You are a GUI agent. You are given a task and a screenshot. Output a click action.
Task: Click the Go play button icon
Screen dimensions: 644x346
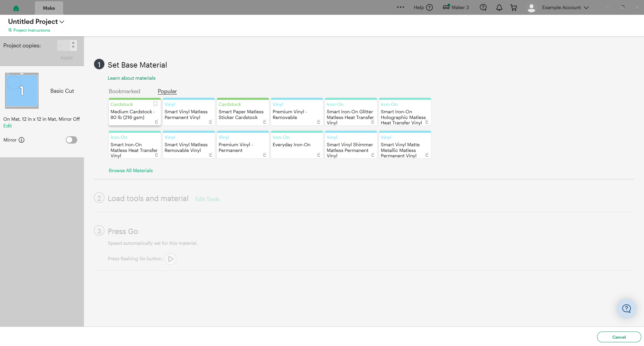pyautogui.click(x=171, y=259)
